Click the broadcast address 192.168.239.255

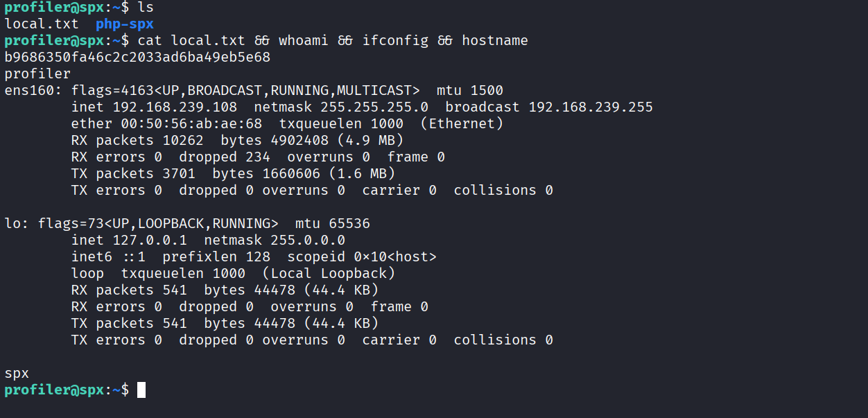pyautogui.click(x=591, y=107)
